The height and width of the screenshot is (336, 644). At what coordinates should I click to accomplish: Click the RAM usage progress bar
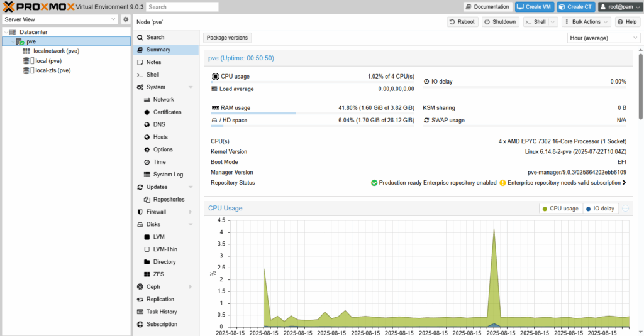tap(313, 113)
